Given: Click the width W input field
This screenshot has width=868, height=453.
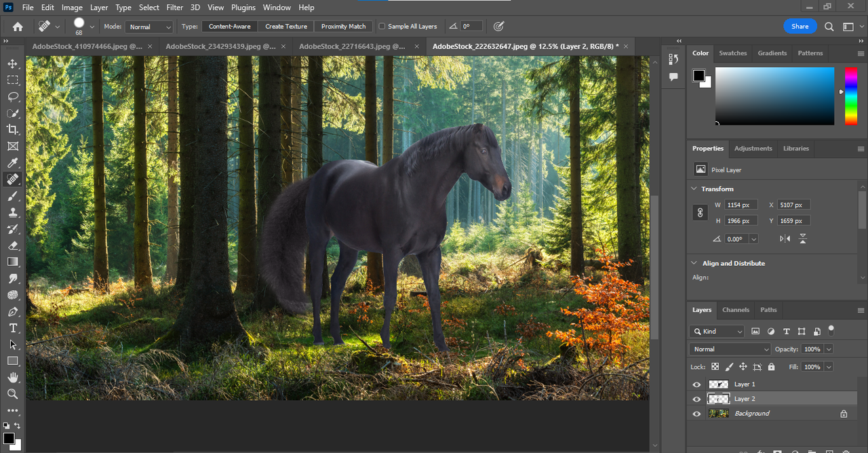Looking at the screenshot, I should [x=741, y=205].
